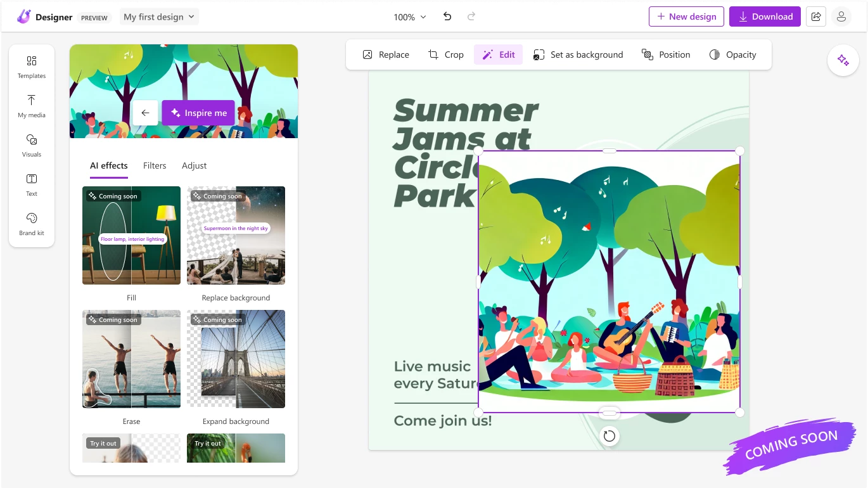Click the New design button

pyautogui.click(x=686, y=16)
